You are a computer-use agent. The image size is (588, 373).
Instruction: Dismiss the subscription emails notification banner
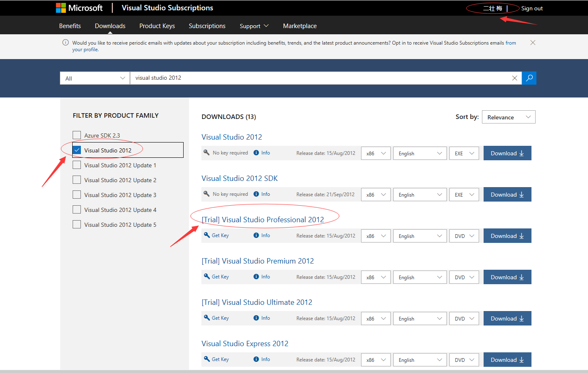pos(533,42)
